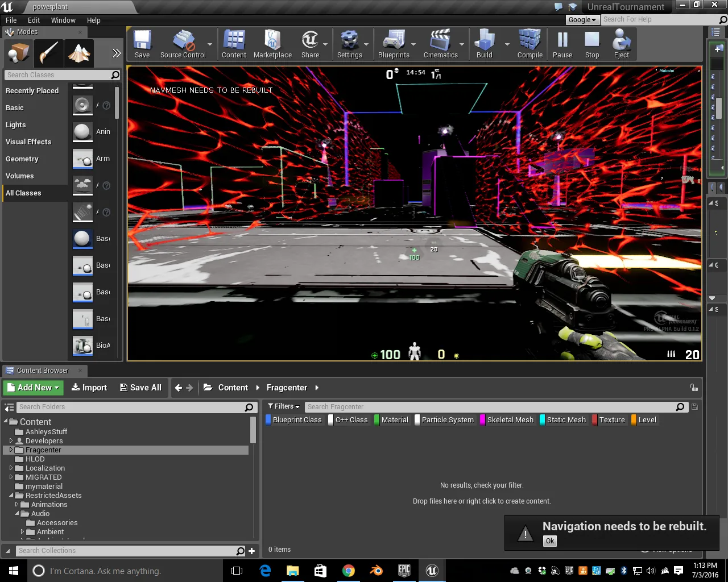Hide the sources folder panel

click(9, 407)
